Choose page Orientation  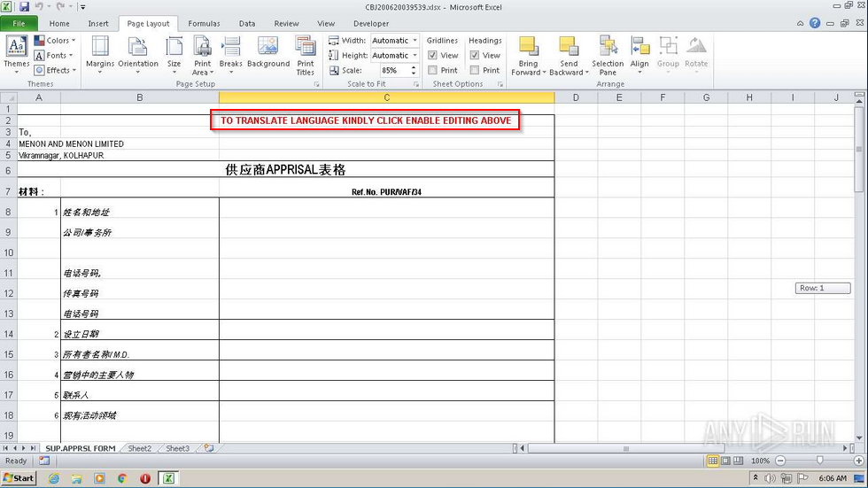(x=138, y=55)
